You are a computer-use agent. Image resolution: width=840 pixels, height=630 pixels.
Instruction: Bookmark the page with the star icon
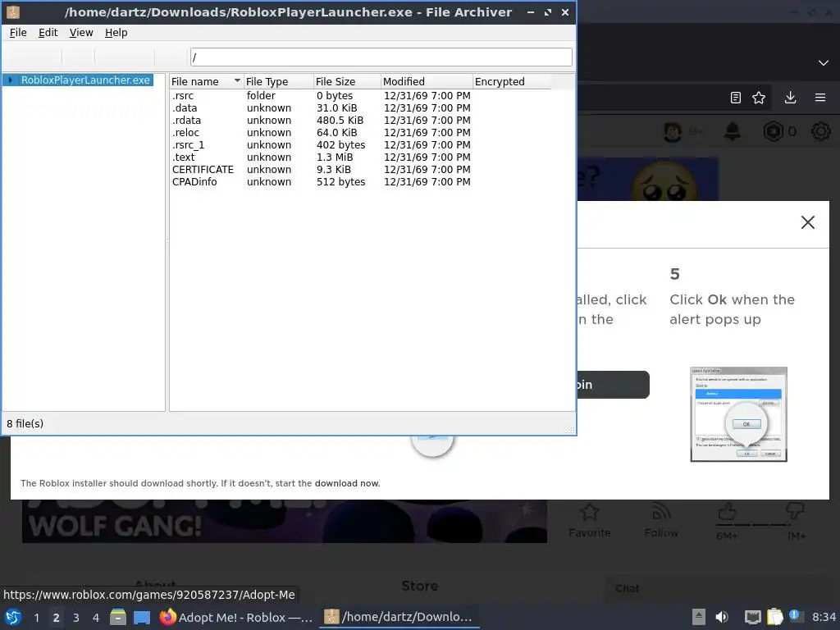(759, 98)
